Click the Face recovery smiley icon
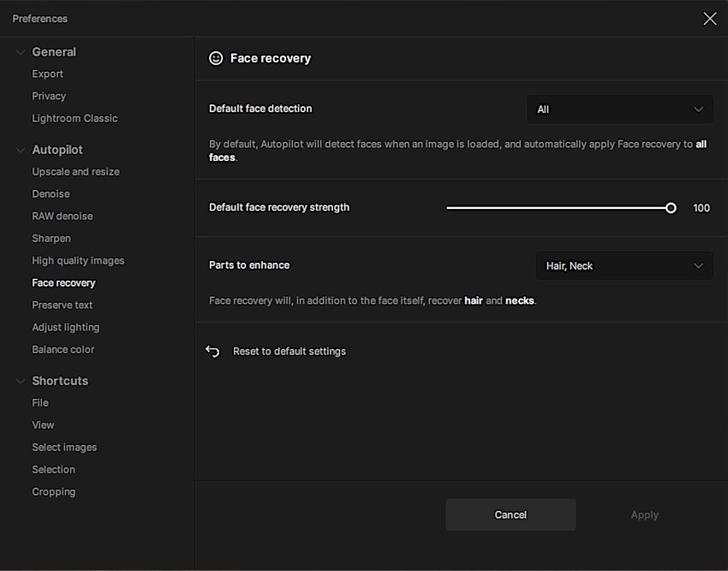This screenshot has height=571, width=728. click(x=216, y=58)
